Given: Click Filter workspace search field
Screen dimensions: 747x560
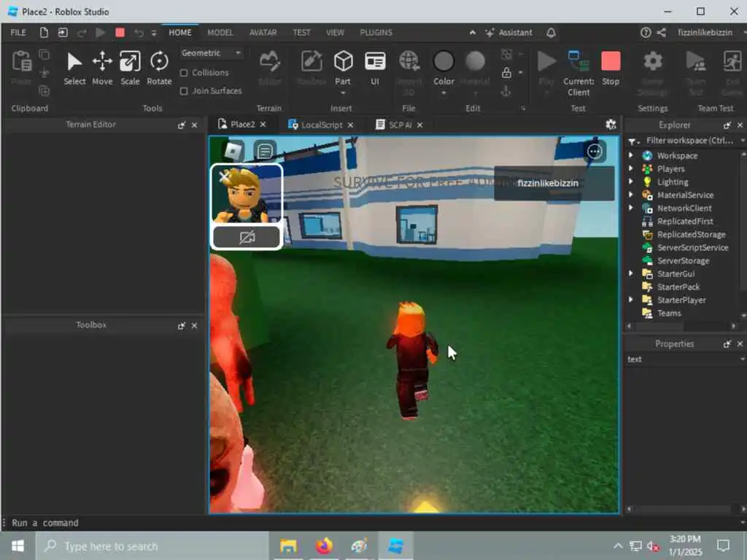Looking at the screenshot, I should click(689, 141).
